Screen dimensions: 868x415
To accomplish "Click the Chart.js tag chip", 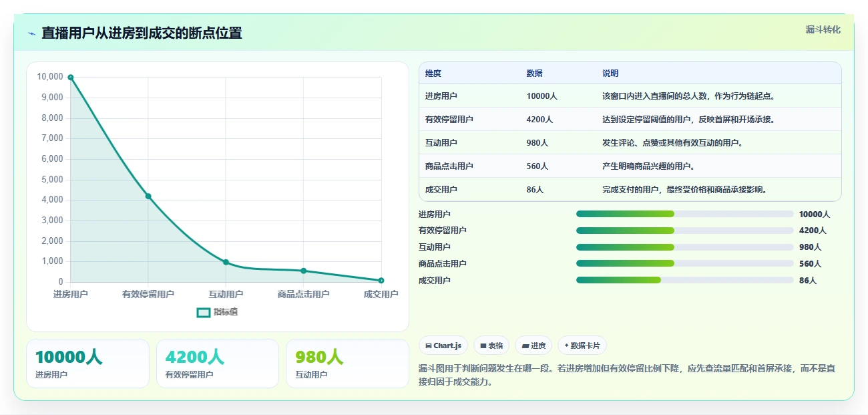I will [444, 345].
